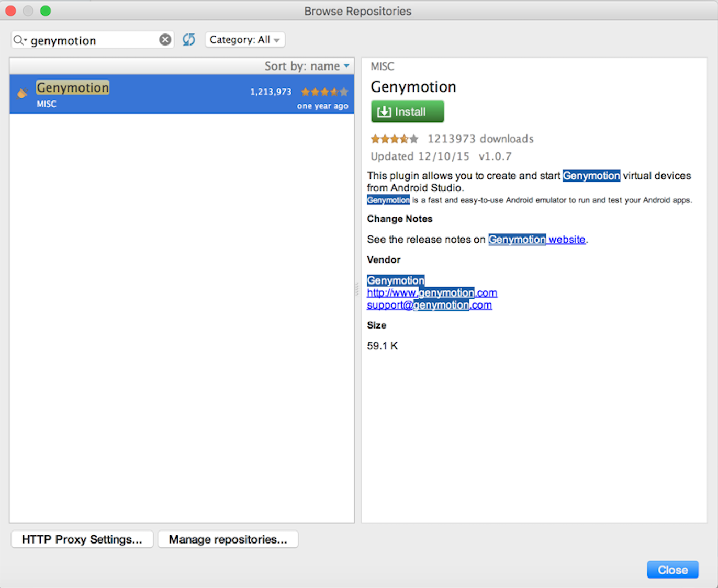Click the 59.1 K size value
This screenshot has height=588, width=718.
pyautogui.click(x=383, y=346)
